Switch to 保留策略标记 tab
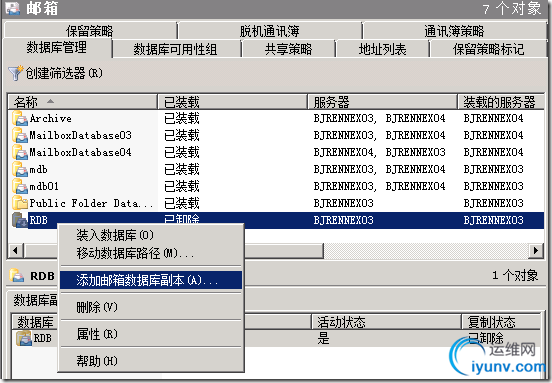The height and width of the screenshot is (383, 552). (488, 49)
